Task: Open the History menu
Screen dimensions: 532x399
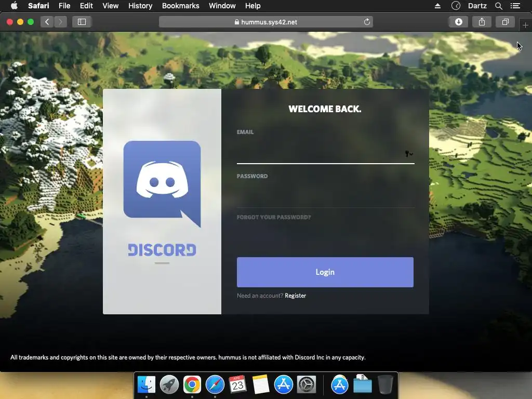Action: pyautogui.click(x=140, y=6)
